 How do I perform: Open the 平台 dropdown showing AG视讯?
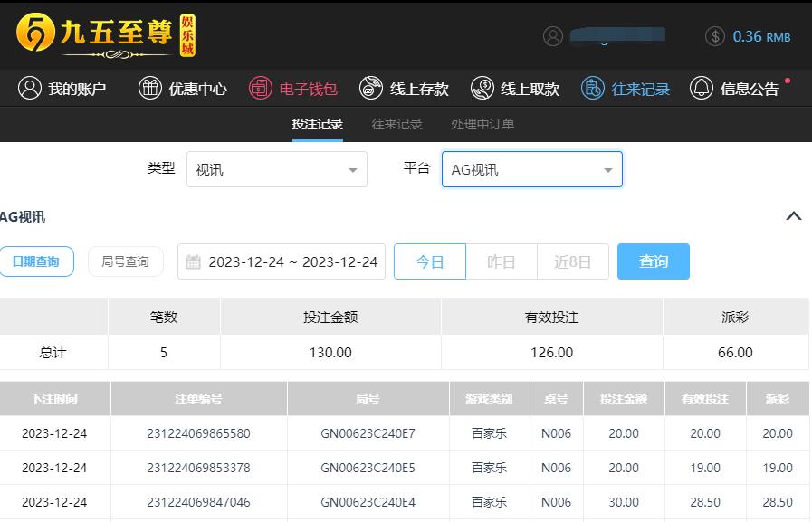[x=532, y=169]
